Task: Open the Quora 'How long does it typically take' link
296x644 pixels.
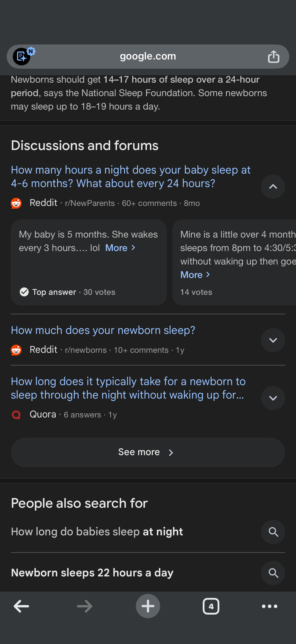Action: (128, 388)
